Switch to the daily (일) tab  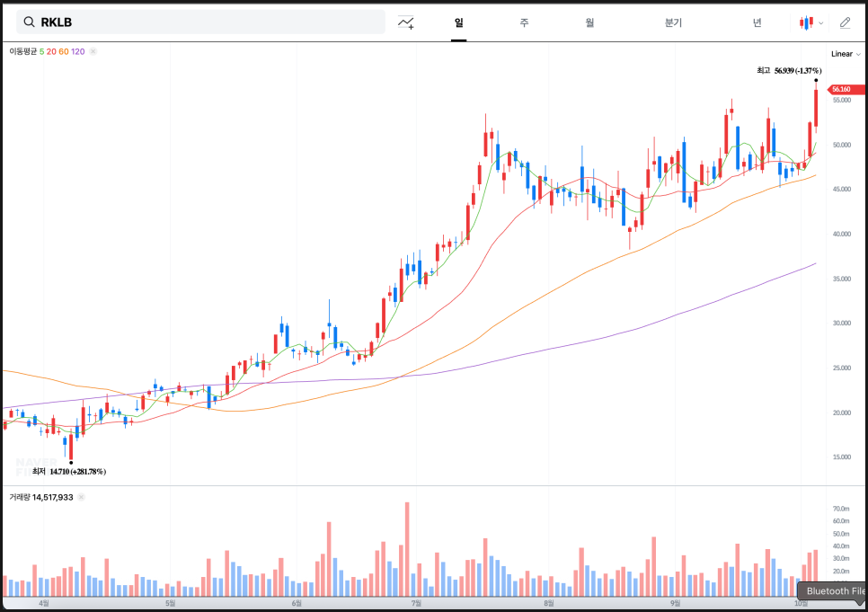458,22
